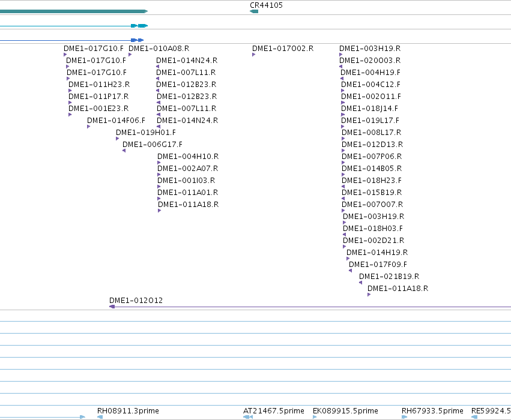Click the dark blue CDS exon blocks in third track
This screenshot has width=511, height=420.
coord(137,40)
